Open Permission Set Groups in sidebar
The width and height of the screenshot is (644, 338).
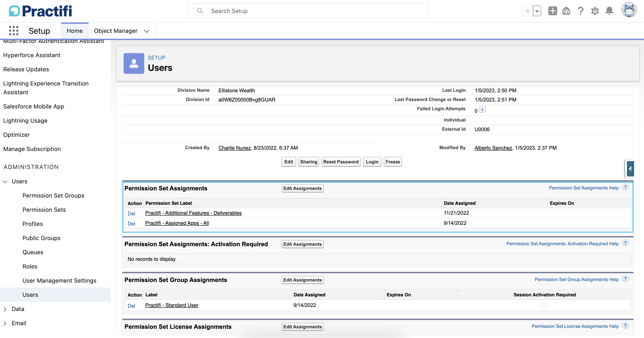pyautogui.click(x=53, y=196)
